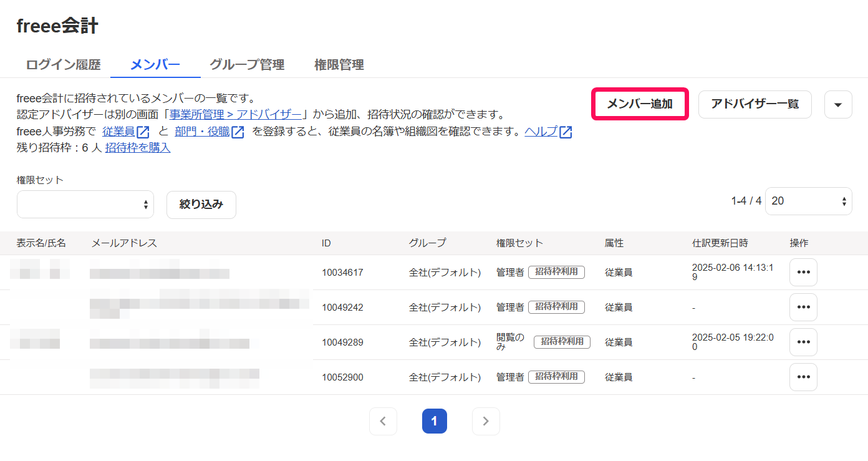Click the 表示名/氏名 column header
Screen dimensions: 868x461
tap(41, 243)
